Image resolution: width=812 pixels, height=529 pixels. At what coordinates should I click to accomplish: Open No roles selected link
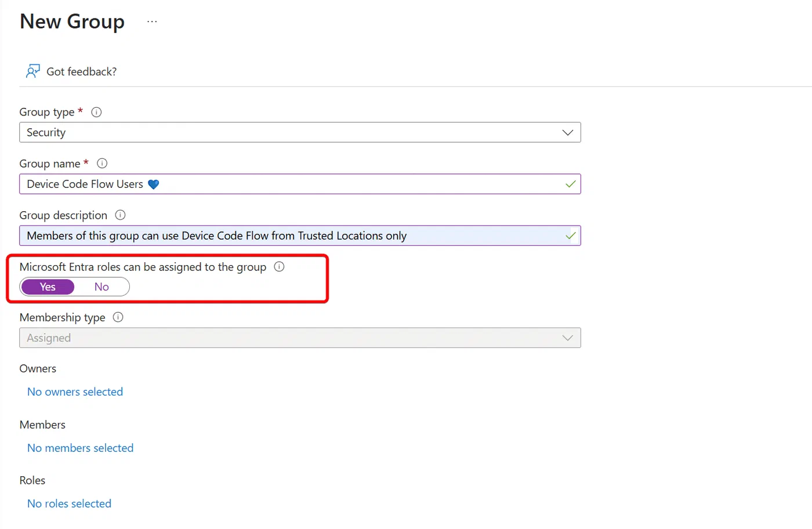tap(69, 504)
